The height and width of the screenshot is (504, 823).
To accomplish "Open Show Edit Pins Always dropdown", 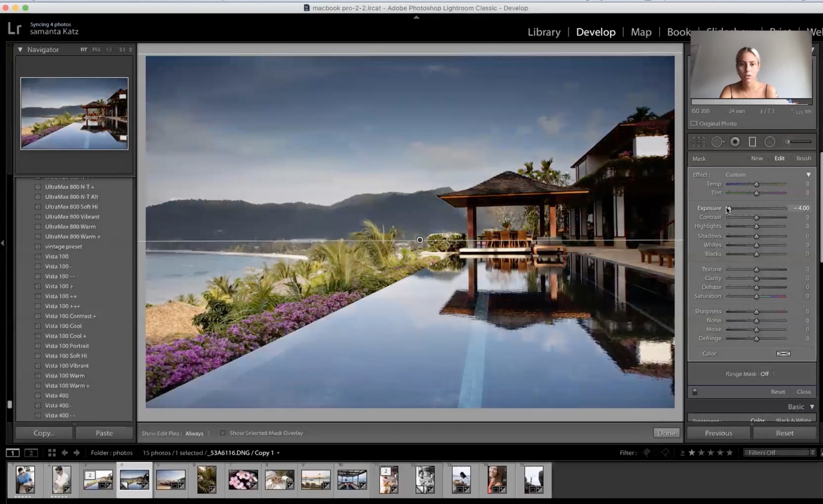I will coord(197,433).
